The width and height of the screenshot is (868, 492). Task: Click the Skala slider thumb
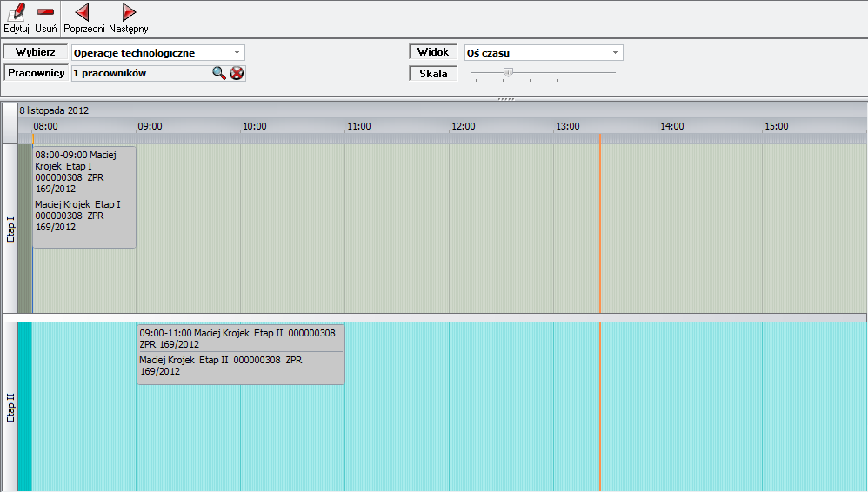point(508,72)
